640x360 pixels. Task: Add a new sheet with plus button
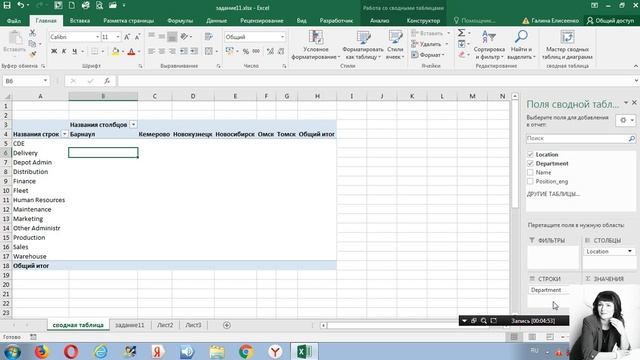pyautogui.click(x=227, y=325)
